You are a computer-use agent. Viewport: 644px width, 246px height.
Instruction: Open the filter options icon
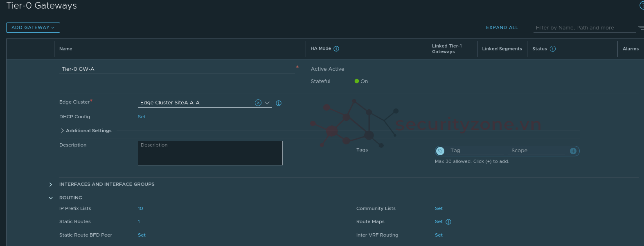[x=641, y=28]
